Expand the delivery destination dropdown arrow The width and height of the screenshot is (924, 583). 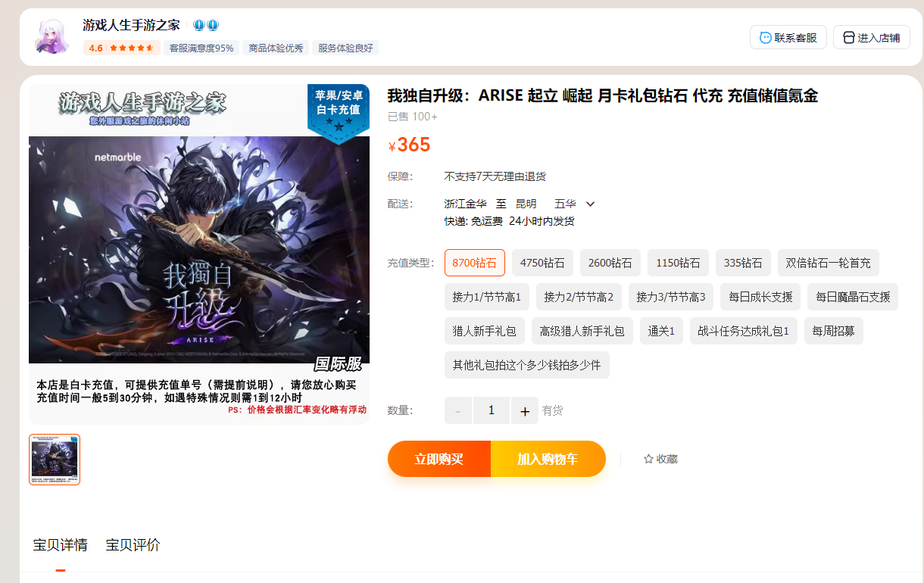(591, 204)
